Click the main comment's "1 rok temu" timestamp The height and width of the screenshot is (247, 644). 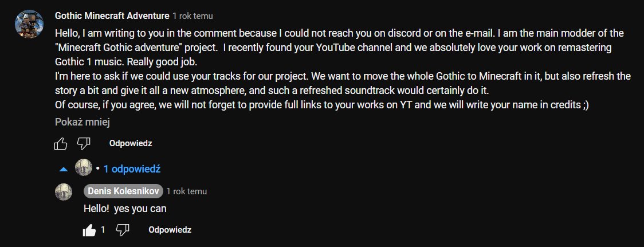[x=193, y=15]
